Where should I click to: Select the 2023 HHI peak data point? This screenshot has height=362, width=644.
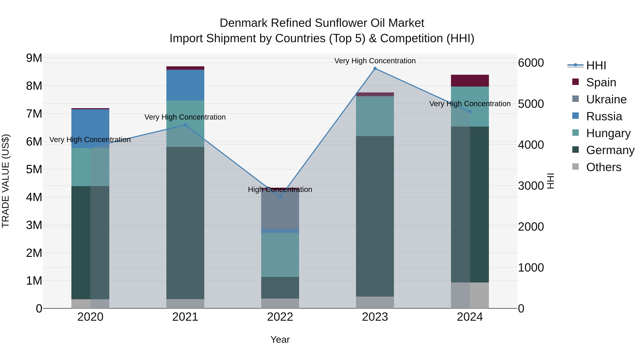click(x=375, y=68)
